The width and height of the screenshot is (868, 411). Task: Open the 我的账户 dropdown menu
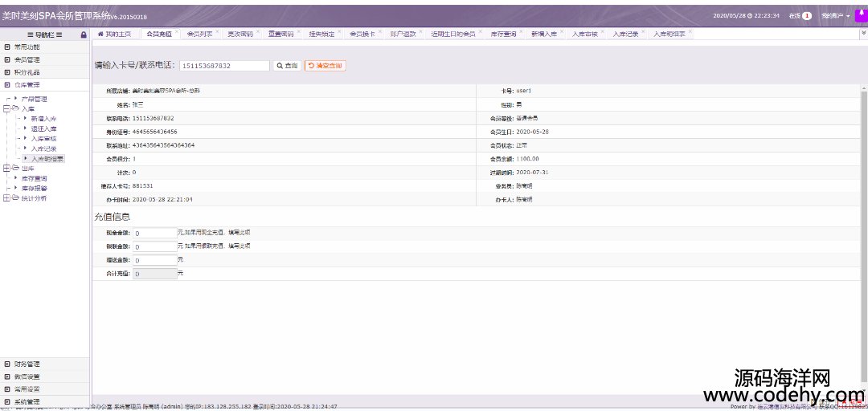pyautogui.click(x=836, y=15)
